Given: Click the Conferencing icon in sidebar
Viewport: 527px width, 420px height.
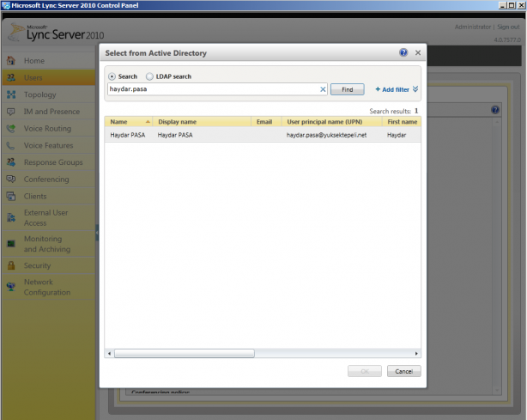Looking at the screenshot, I should pyautogui.click(x=11, y=180).
